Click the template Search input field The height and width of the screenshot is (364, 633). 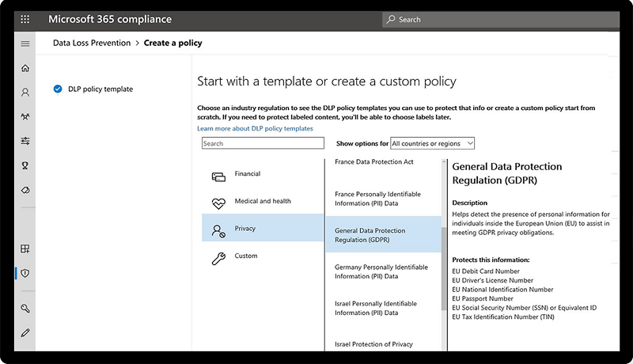tap(263, 143)
